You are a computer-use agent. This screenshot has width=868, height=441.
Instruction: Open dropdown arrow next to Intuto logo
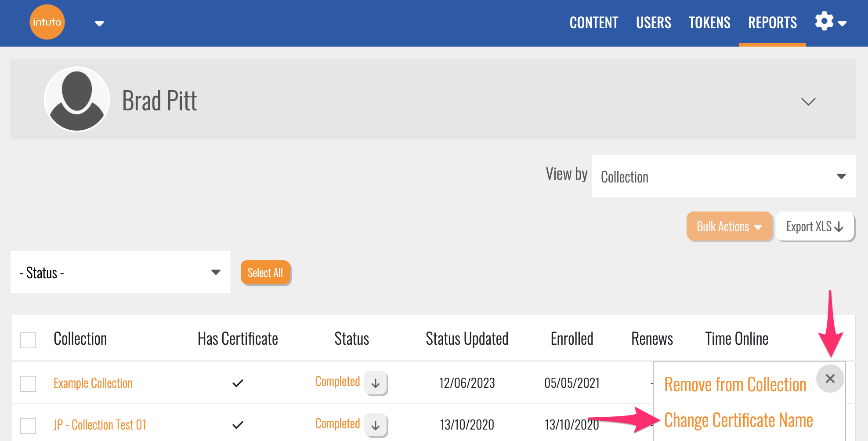point(100,23)
